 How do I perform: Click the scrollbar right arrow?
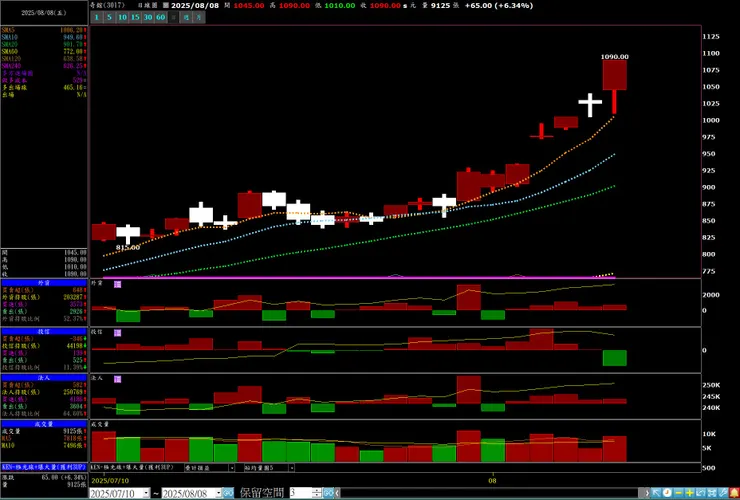647,493
